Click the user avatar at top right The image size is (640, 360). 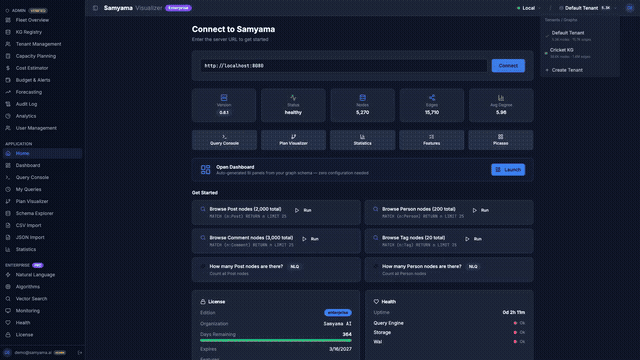click(629, 8)
